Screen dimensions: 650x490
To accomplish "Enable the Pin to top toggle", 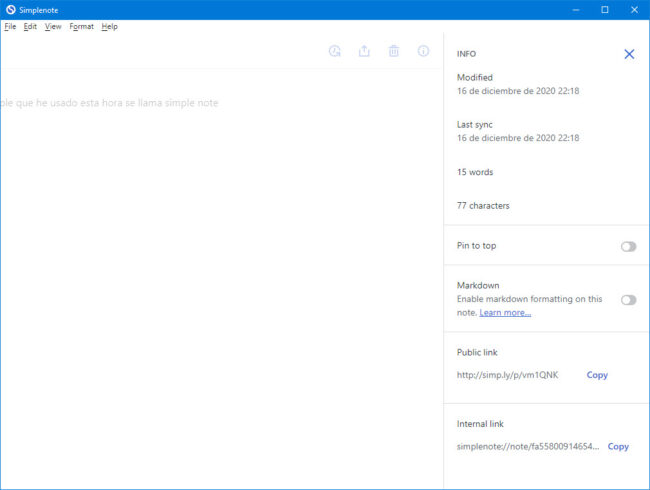I will (x=628, y=246).
